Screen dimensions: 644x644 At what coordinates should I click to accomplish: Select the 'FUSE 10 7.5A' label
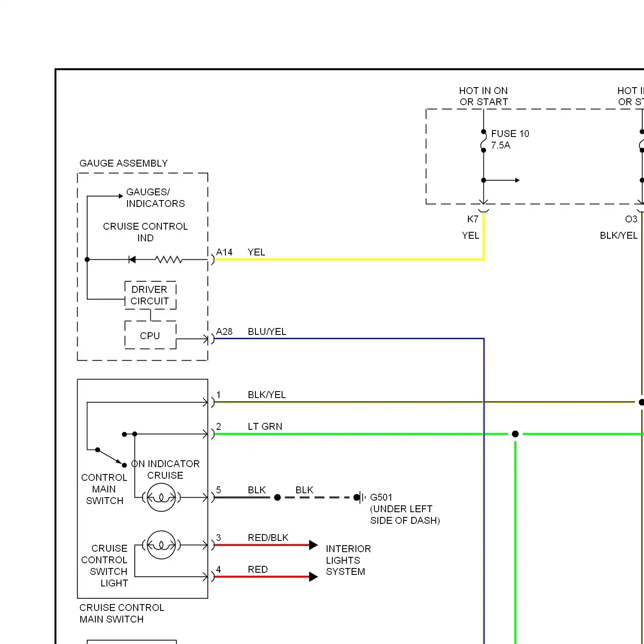tap(510, 139)
